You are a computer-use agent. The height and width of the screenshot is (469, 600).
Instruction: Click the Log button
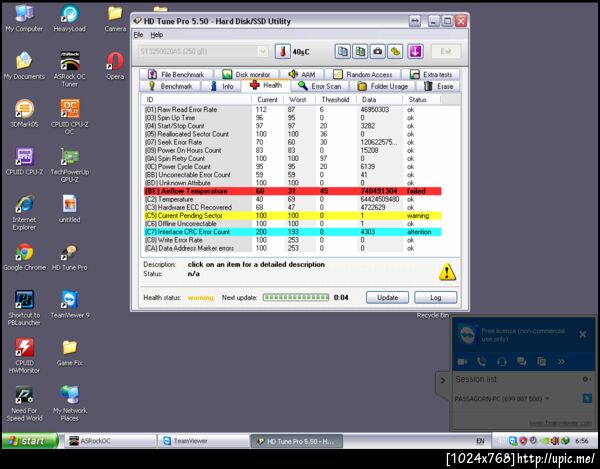[x=435, y=297]
